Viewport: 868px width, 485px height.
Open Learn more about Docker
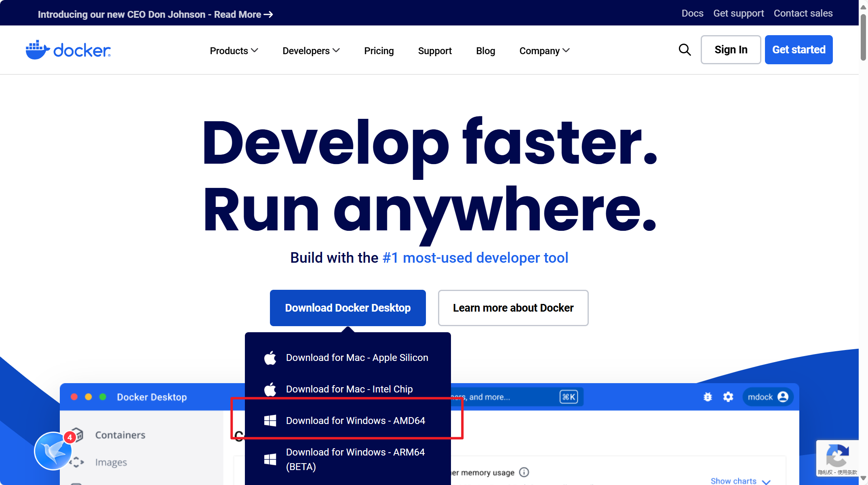[513, 308]
